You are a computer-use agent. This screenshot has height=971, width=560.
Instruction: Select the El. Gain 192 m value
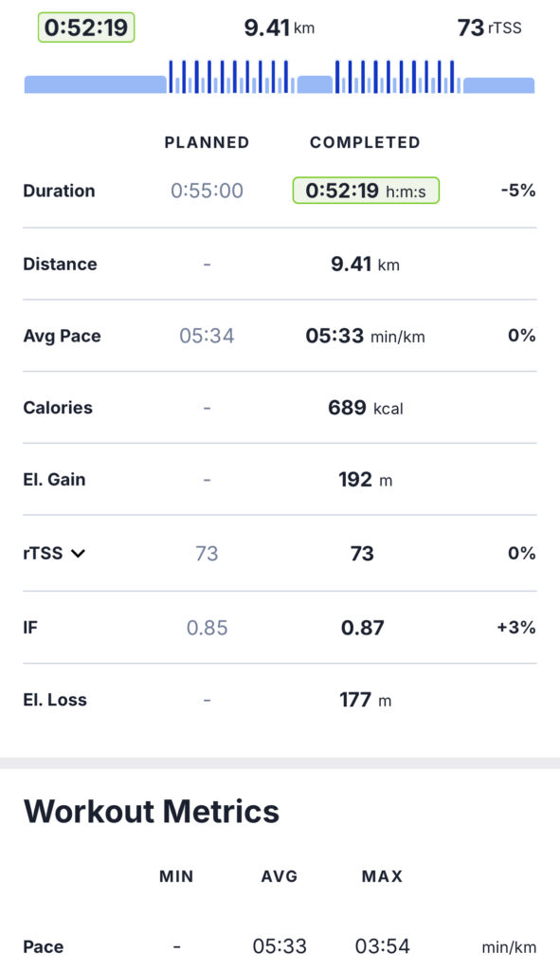point(365,480)
